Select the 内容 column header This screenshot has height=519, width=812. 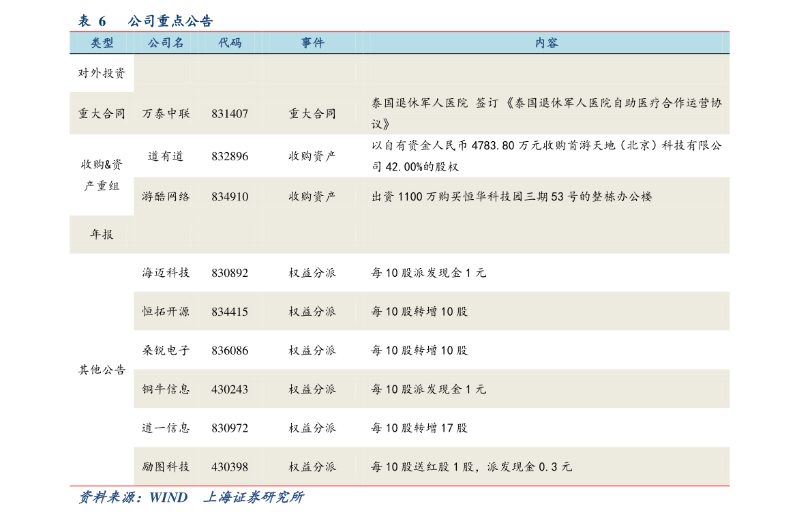pyautogui.click(x=546, y=43)
